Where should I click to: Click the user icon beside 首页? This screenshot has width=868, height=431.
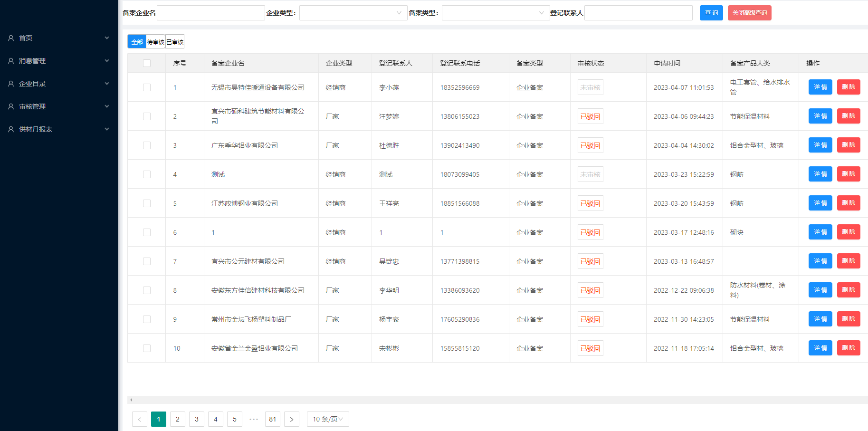[x=11, y=38]
